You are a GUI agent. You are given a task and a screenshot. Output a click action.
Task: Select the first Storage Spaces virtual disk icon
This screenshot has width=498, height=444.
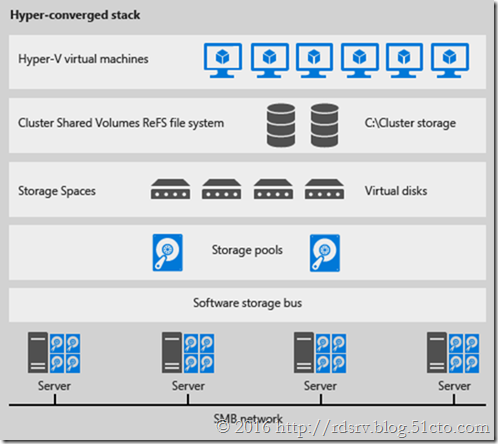click(x=171, y=189)
